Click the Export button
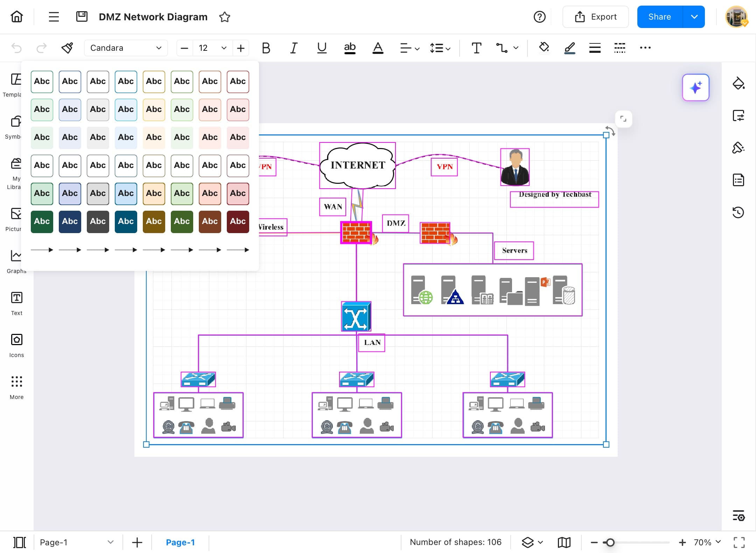This screenshot has width=756, height=553. click(x=595, y=16)
